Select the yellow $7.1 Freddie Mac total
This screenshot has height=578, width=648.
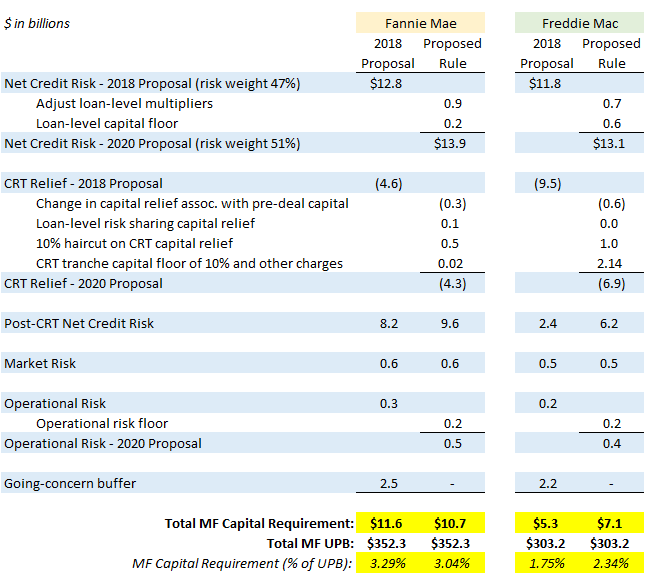[610, 523]
